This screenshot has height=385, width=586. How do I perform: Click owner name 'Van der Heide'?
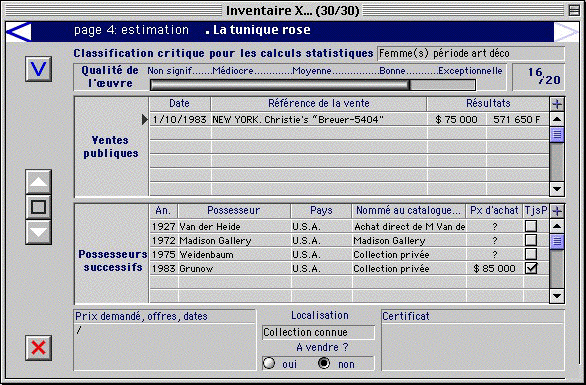pos(210,227)
